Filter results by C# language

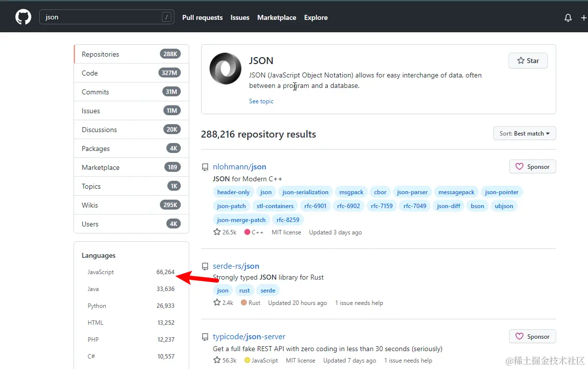[131, 357]
